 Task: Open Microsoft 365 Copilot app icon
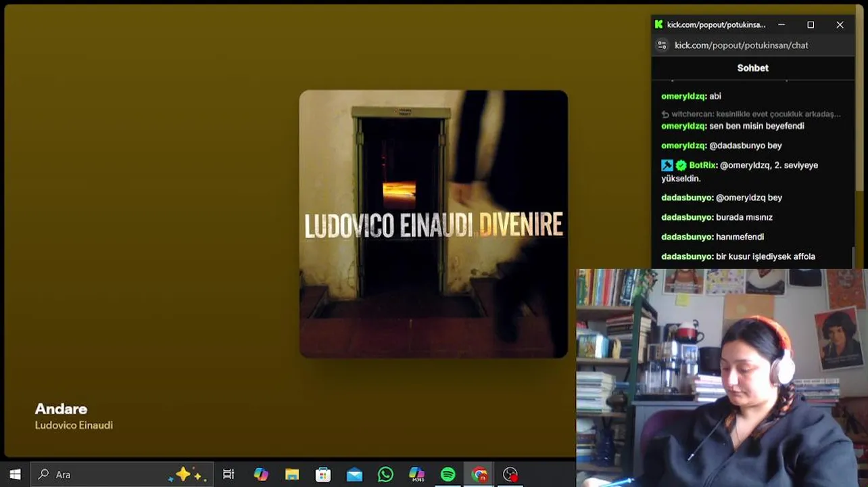coord(416,474)
